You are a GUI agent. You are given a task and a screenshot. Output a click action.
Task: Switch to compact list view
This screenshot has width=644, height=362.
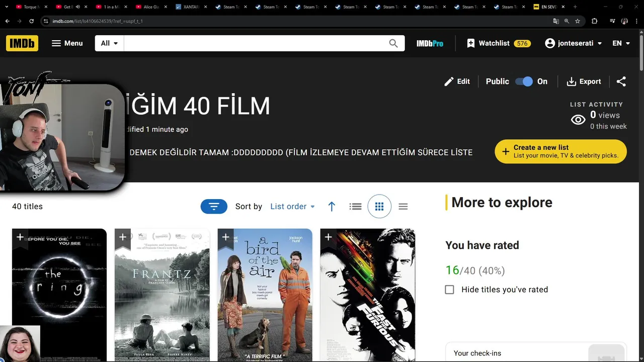tap(403, 206)
